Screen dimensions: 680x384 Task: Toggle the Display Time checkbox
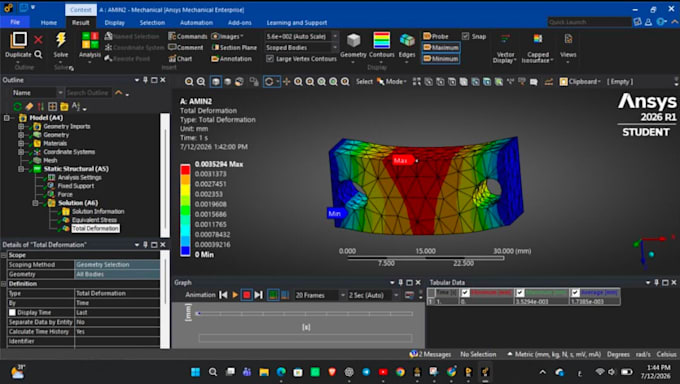[13, 312]
